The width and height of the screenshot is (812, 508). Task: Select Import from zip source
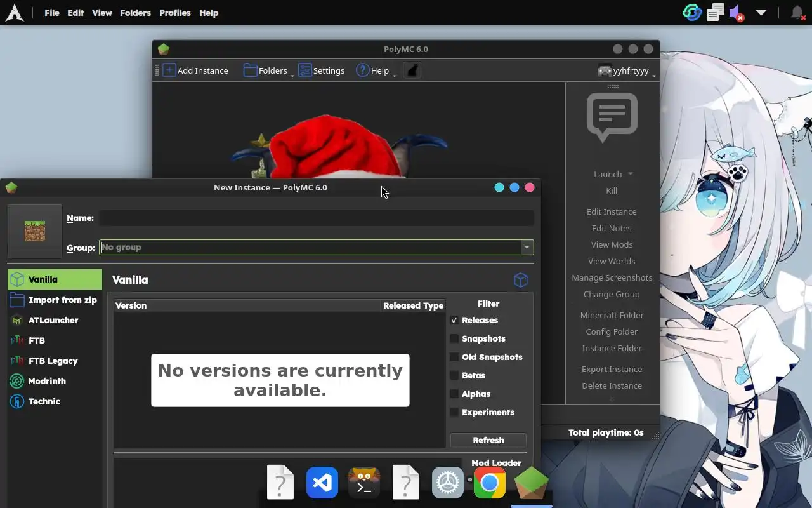point(55,300)
